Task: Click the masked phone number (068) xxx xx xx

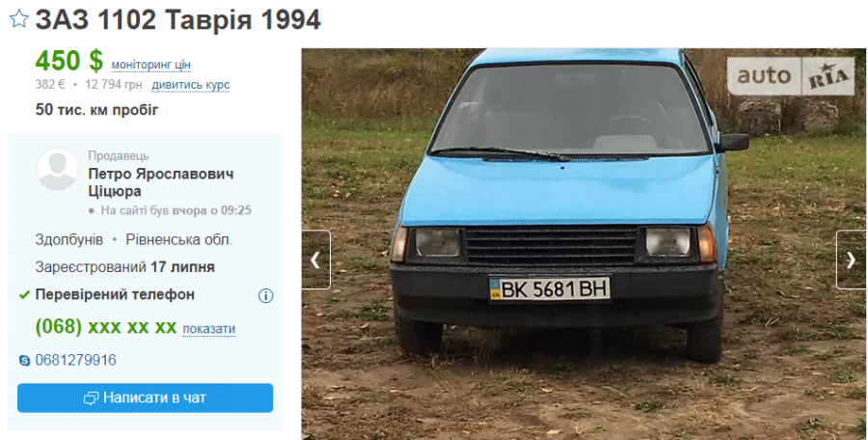Action: [106, 327]
